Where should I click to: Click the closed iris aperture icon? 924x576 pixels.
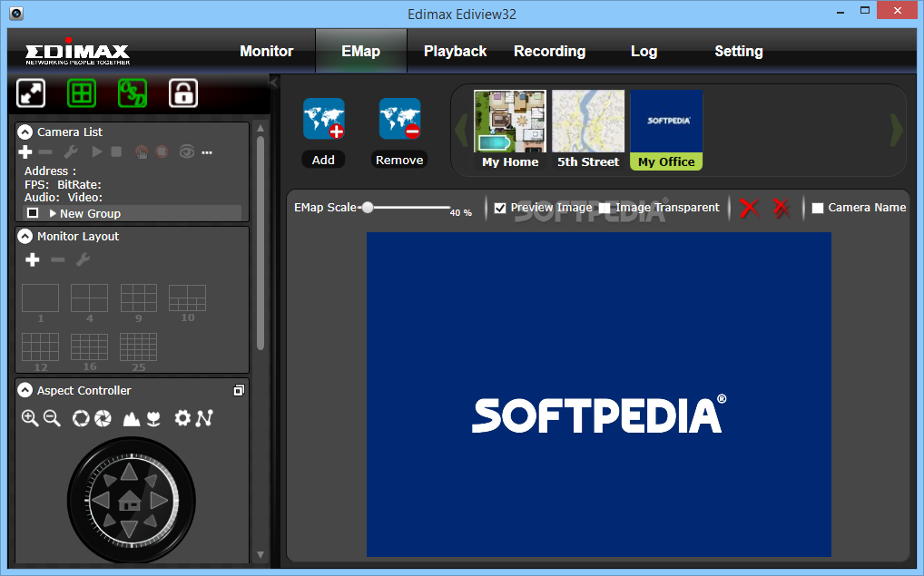103,419
